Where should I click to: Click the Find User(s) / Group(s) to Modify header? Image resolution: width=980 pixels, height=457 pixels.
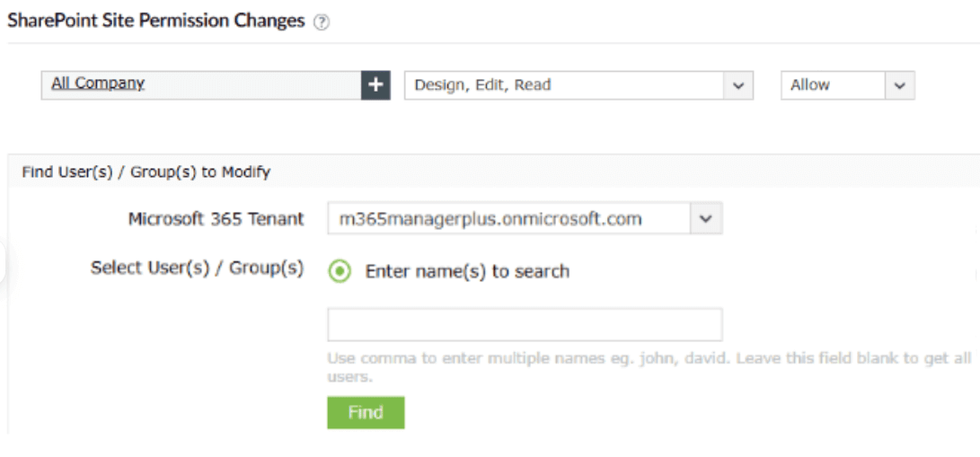[146, 171]
